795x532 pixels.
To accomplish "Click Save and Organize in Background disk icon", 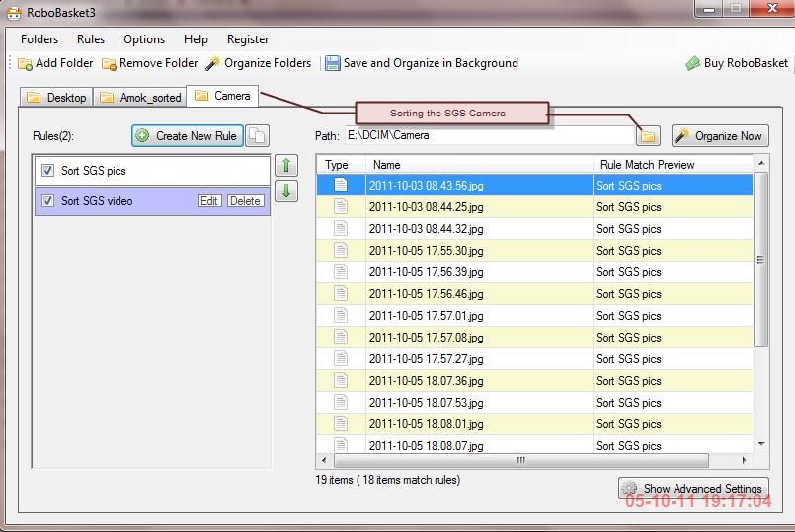I will (332, 63).
